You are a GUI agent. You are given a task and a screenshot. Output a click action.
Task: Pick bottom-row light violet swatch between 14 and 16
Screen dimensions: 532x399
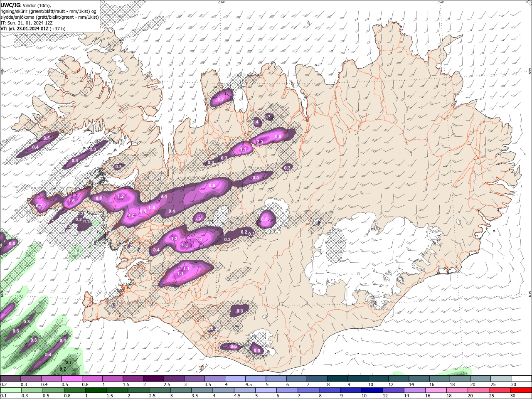414,390
